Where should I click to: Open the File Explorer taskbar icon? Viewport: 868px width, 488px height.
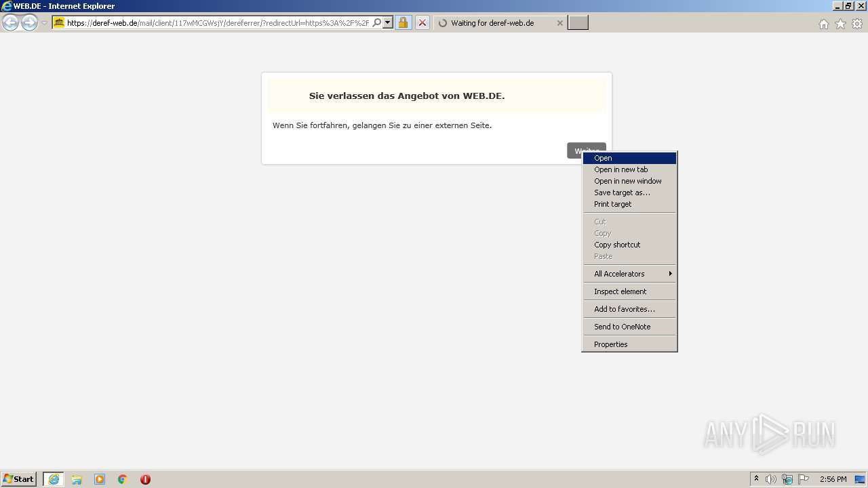tap(77, 479)
